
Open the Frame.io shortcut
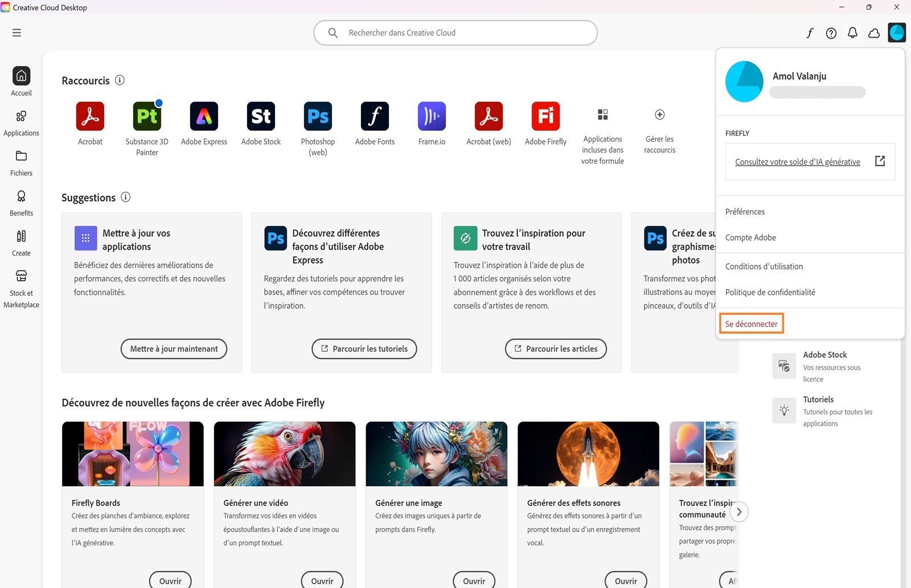pyautogui.click(x=431, y=117)
